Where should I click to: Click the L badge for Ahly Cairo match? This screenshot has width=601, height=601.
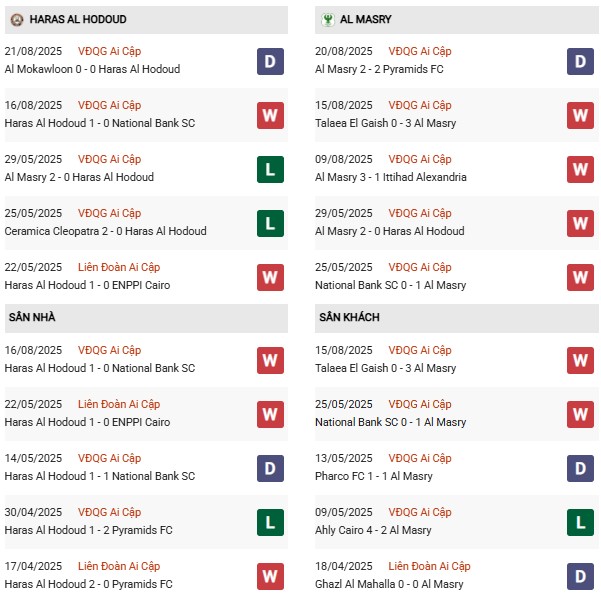(x=580, y=522)
